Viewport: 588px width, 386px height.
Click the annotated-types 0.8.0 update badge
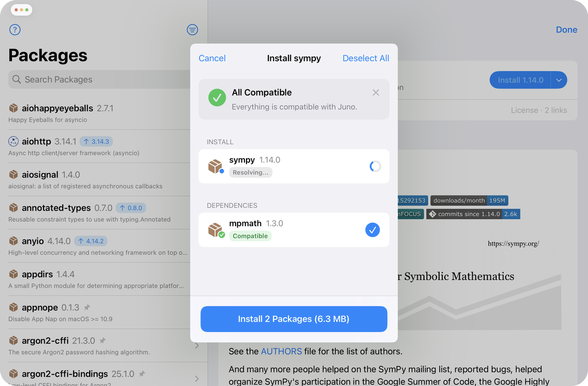(x=131, y=208)
